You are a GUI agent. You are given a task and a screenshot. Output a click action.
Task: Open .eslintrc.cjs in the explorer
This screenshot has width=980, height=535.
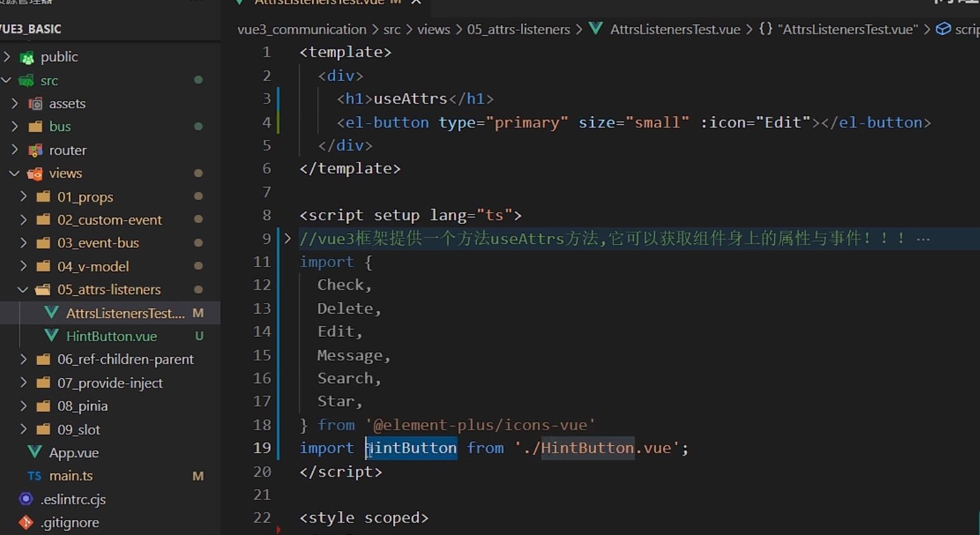(x=73, y=499)
